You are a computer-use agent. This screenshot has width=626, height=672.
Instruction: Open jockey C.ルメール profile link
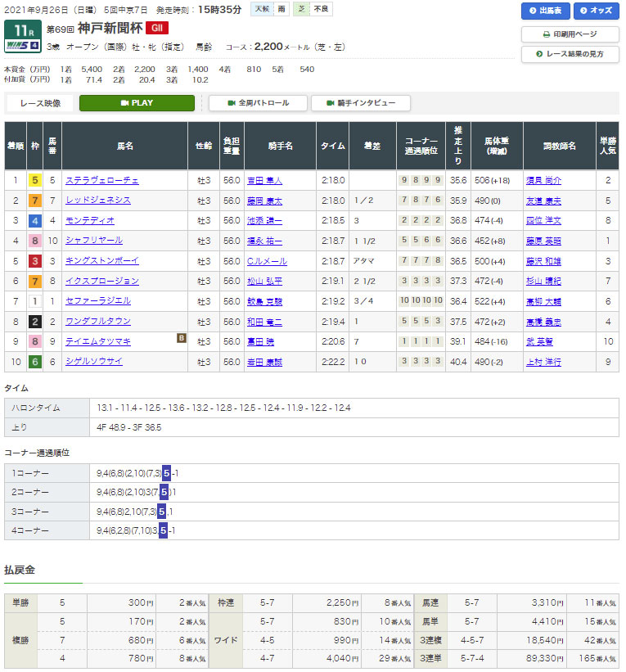pyautogui.click(x=265, y=261)
